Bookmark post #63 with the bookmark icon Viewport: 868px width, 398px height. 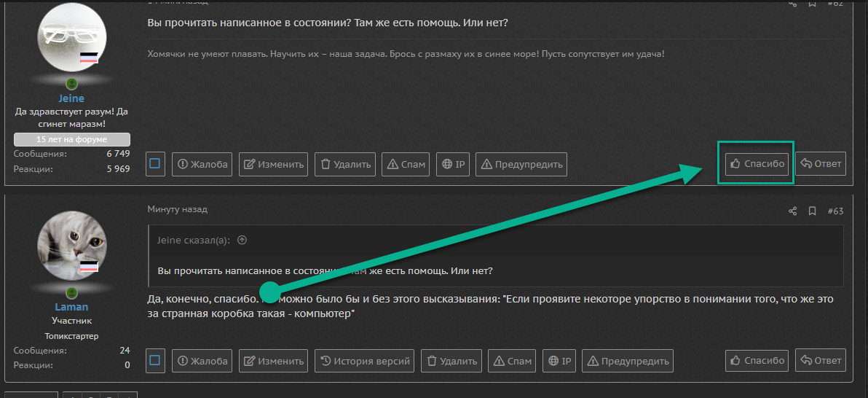click(812, 211)
